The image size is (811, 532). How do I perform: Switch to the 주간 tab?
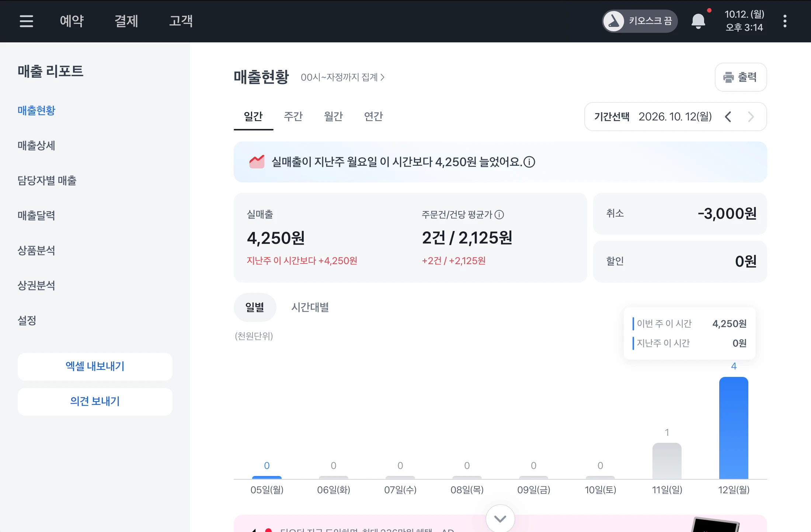(293, 117)
